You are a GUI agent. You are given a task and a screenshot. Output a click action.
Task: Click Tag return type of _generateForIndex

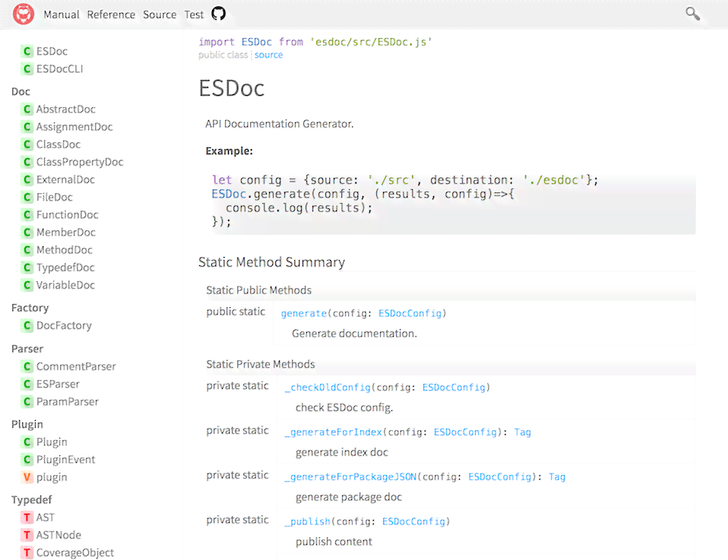click(x=522, y=432)
